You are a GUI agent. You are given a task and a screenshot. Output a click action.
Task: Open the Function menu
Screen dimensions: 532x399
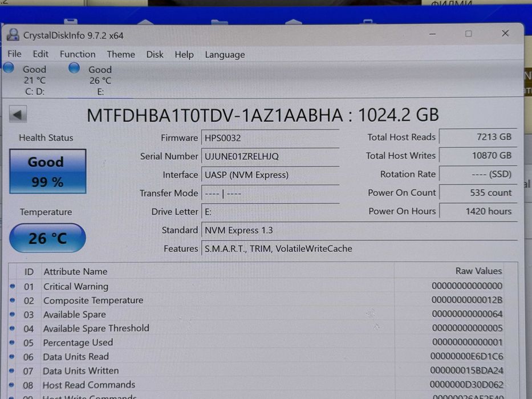click(x=78, y=54)
